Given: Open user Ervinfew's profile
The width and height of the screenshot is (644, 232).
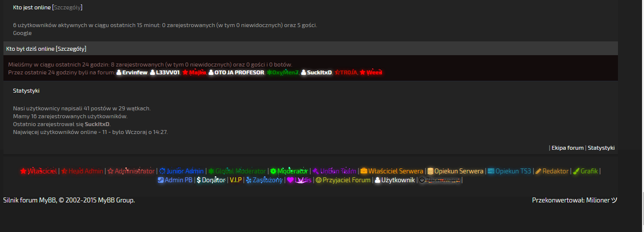Looking at the screenshot, I should pyautogui.click(x=135, y=72).
